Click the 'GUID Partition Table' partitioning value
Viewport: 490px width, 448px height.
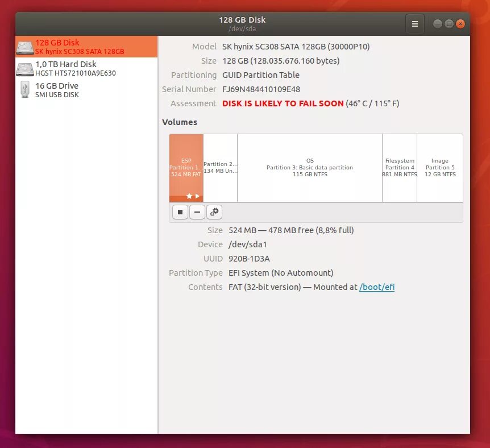[260, 75]
